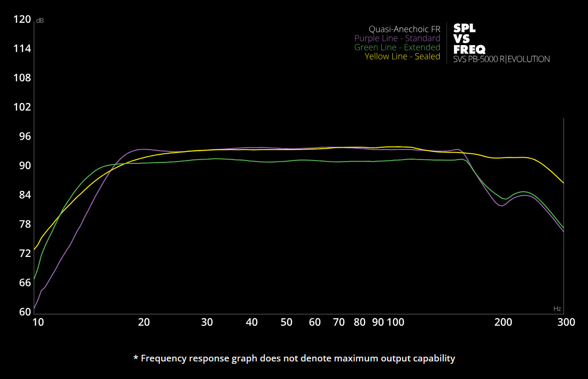The image size is (588, 379).
Task: Click the 'Hz' unit label near the axis
Action: tap(557, 309)
